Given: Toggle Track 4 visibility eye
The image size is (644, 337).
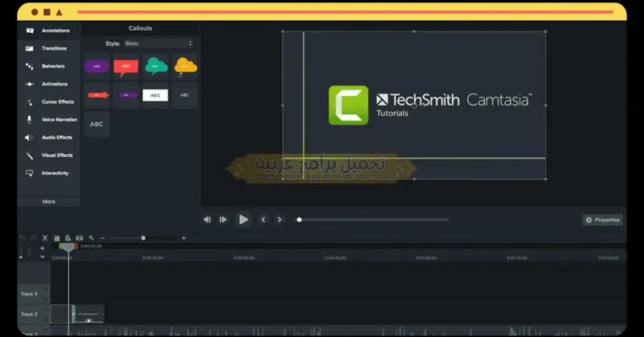Looking at the screenshot, I should tap(45, 289).
